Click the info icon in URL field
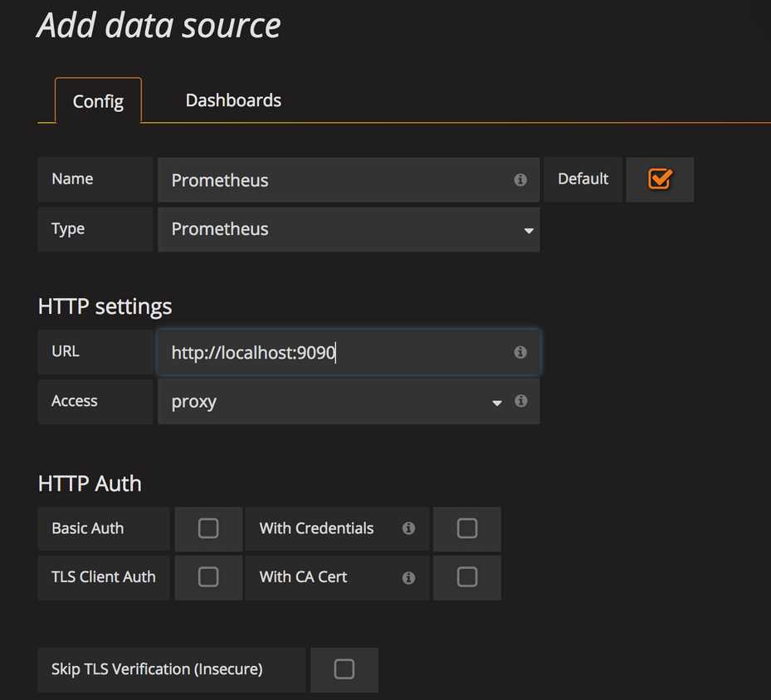Image resolution: width=771 pixels, height=700 pixels. tap(520, 352)
